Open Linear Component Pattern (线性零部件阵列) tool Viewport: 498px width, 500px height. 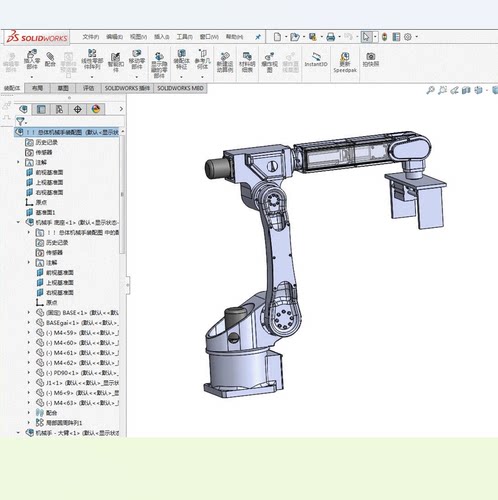pos(92,59)
